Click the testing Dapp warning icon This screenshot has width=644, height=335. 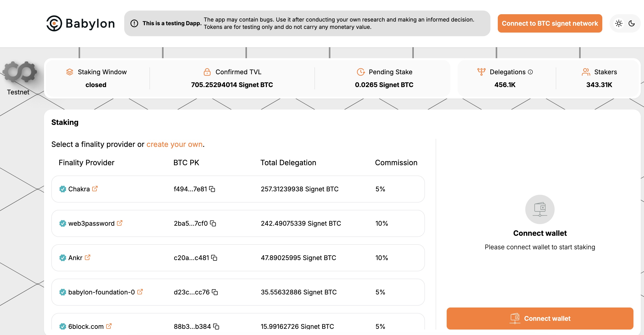tap(134, 24)
